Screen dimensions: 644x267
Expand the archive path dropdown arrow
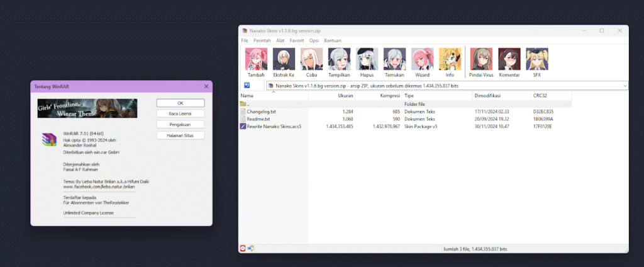click(x=625, y=86)
